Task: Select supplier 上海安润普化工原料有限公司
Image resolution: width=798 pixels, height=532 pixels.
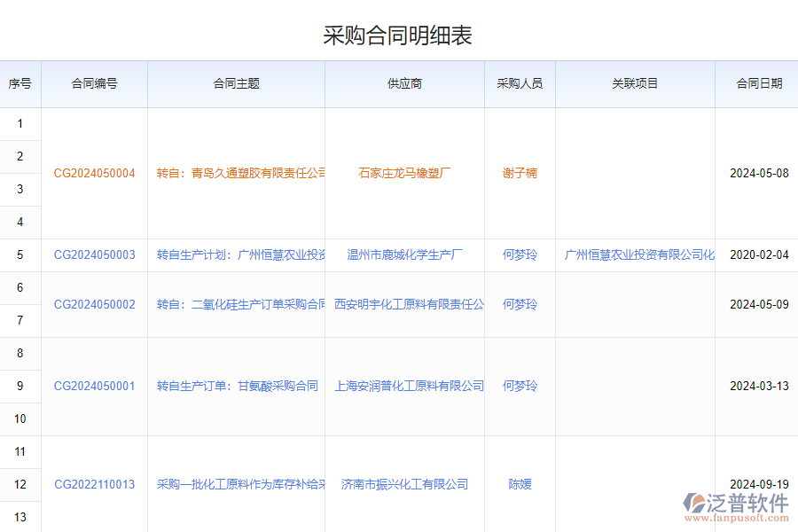Action: [404, 386]
